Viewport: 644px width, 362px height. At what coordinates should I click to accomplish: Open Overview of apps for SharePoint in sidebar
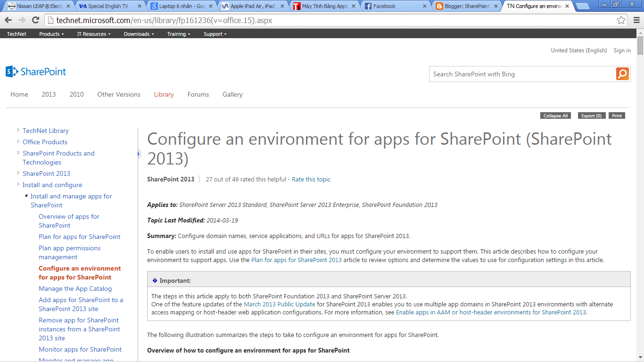[x=69, y=221]
